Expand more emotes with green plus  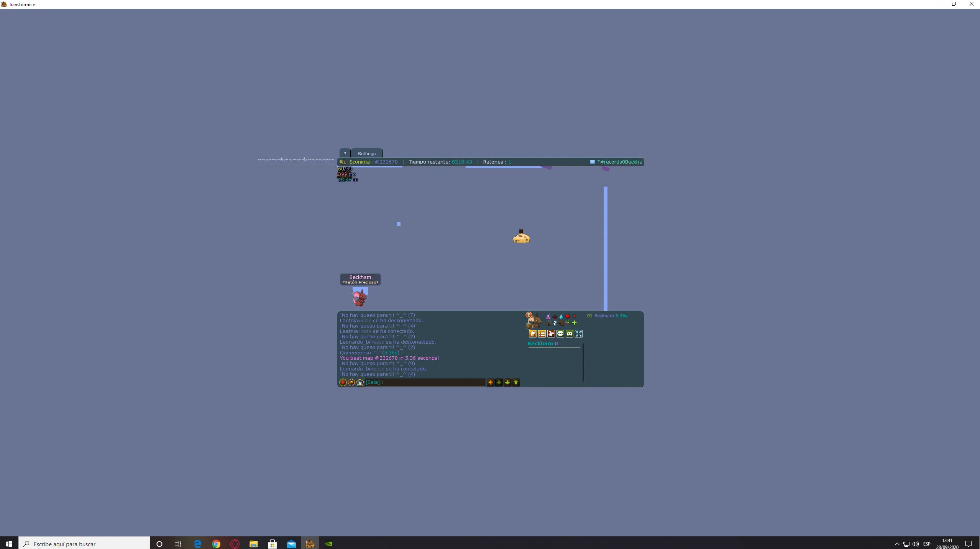pos(574,323)
